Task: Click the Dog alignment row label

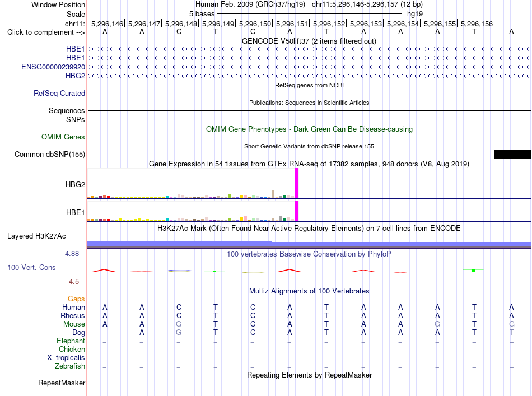Action: [78, 333]
